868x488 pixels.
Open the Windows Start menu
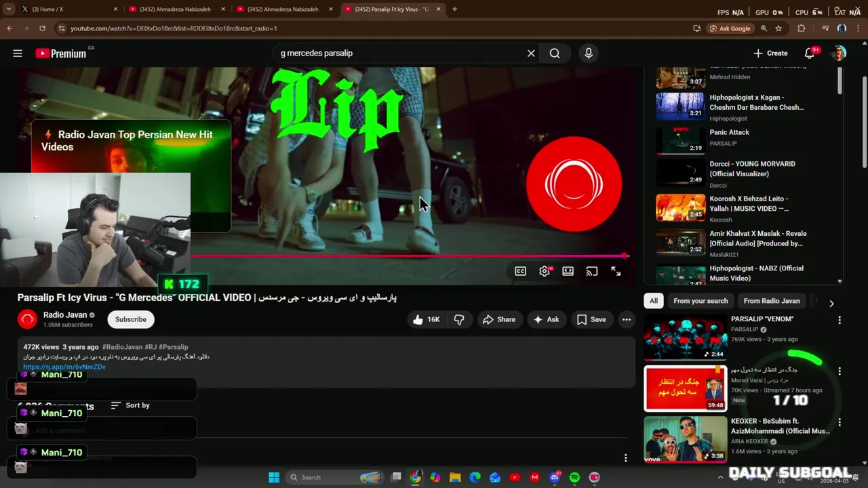click(x=274, y=477)
